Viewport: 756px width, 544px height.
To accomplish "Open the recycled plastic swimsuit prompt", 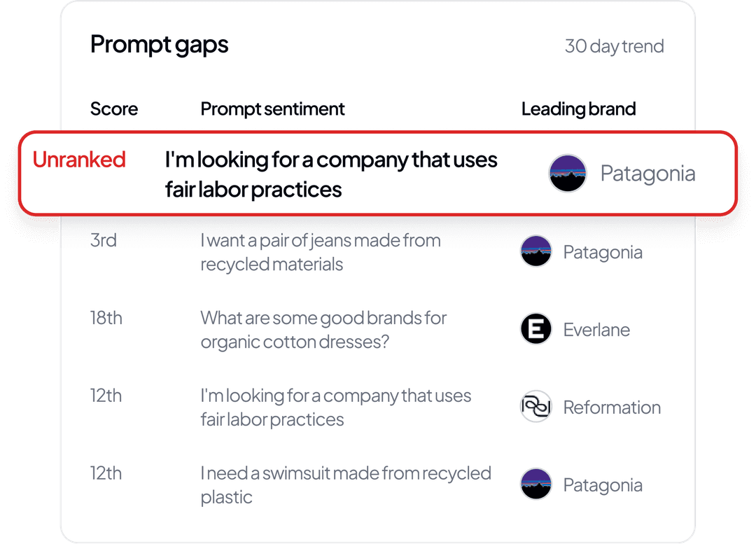I will (346, 485).
